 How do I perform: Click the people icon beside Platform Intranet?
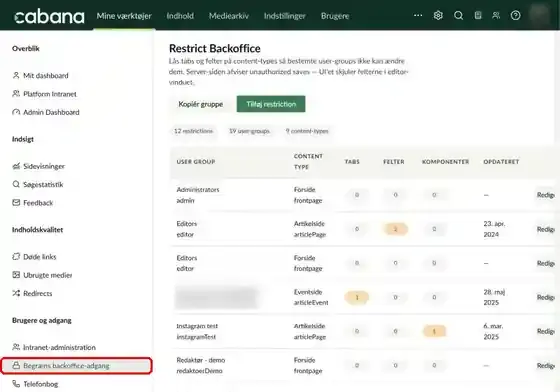[x=16, y=94]
